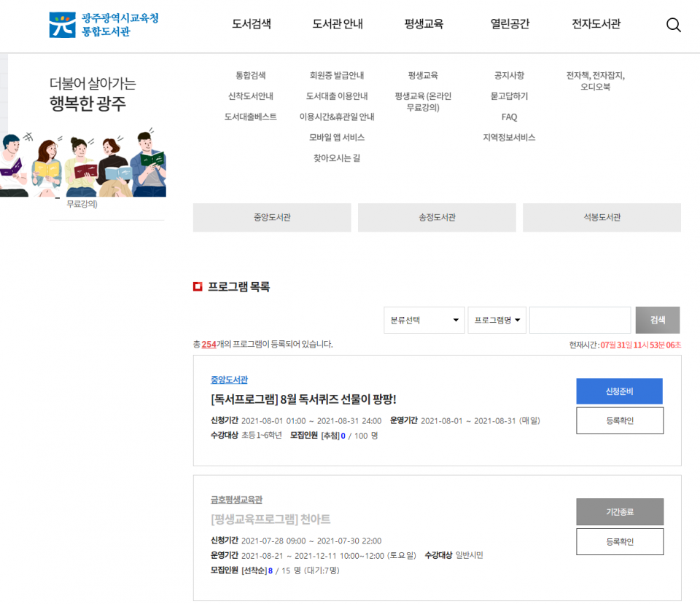Go to 공지사항 submenu item
The width and height of the screenshot is (700, 604).
coord(509,76)
